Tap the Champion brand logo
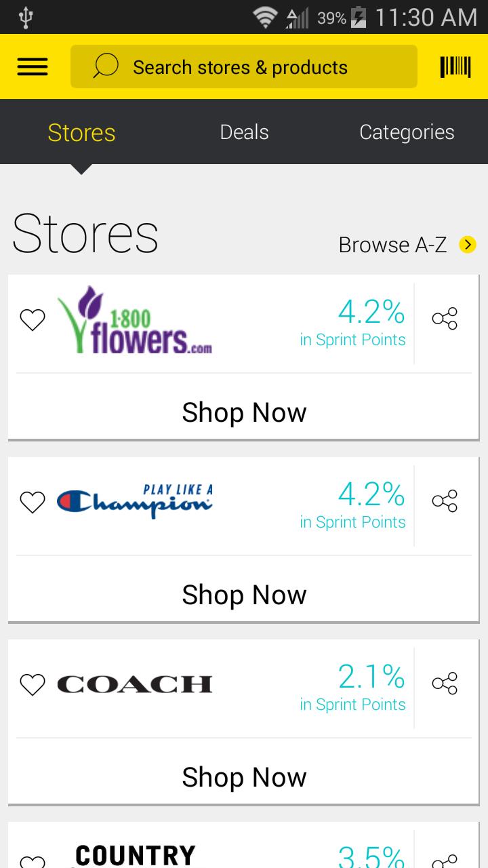 (136, 501)
